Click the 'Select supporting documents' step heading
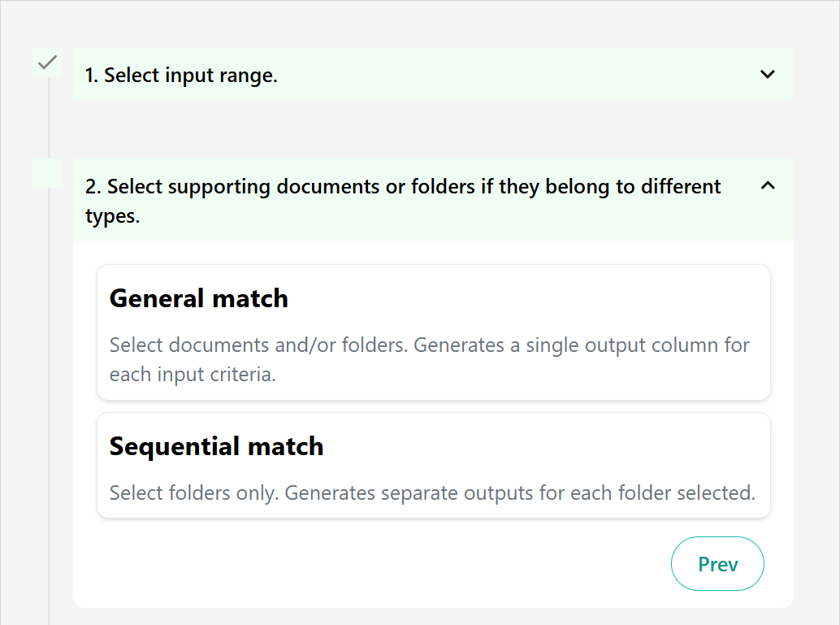Viewport: 840px width, 625px height. point(402,187)
